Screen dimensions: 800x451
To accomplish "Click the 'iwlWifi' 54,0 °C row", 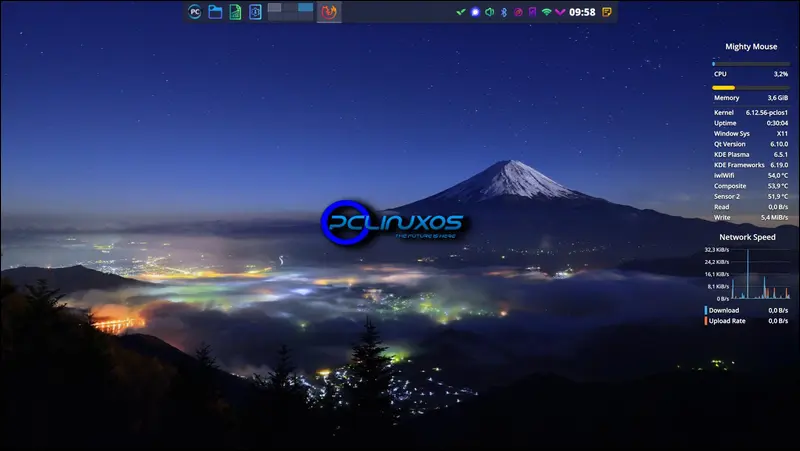I will click(751, 176).
